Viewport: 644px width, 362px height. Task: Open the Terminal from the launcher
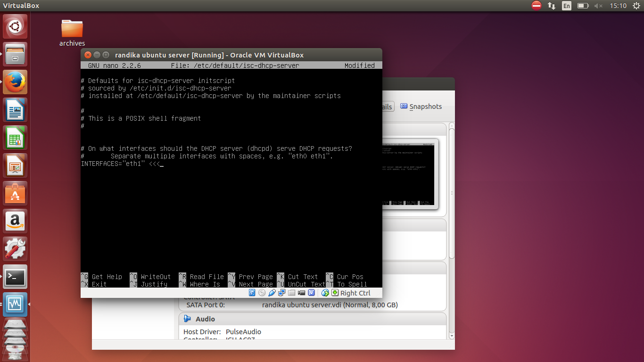15,277
